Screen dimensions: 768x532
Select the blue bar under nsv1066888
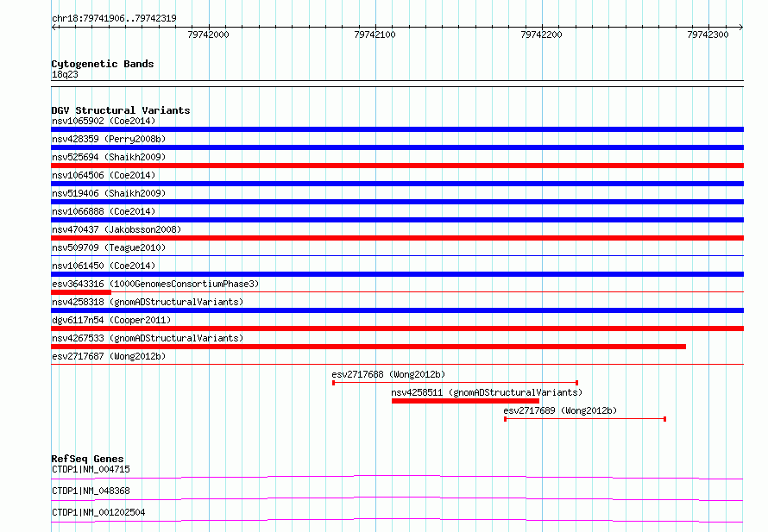point(397,220)
